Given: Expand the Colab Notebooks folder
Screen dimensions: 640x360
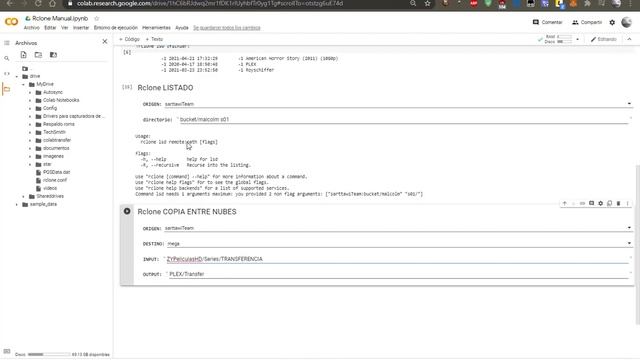Looking at the screenshot, I should [30, 100].
